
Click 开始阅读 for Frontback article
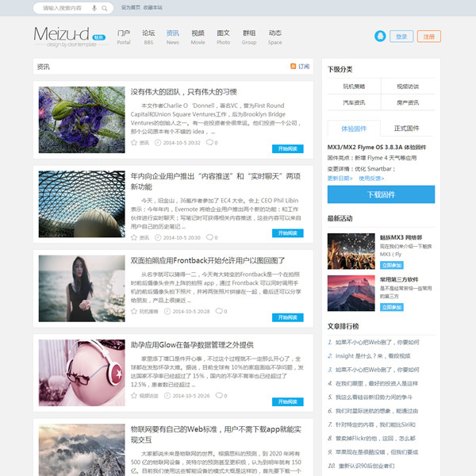pos(287,317)
